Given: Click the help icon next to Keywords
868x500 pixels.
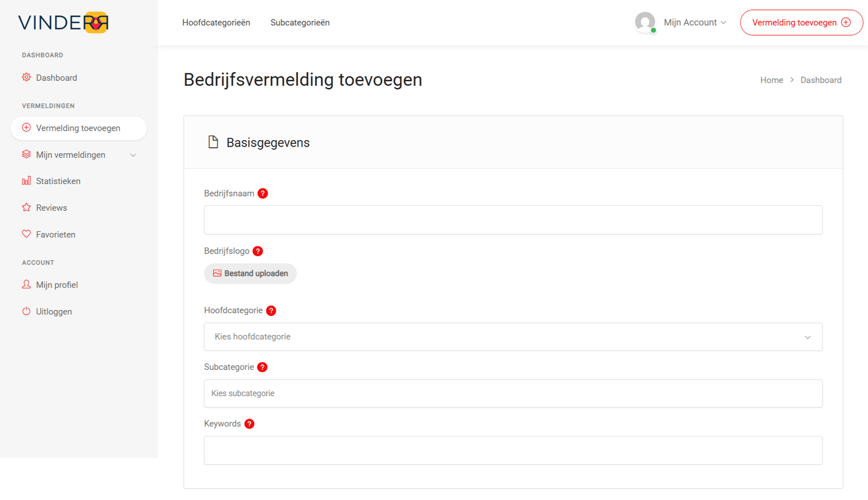Looking at the screenshot, I should [x=249, y=424].
